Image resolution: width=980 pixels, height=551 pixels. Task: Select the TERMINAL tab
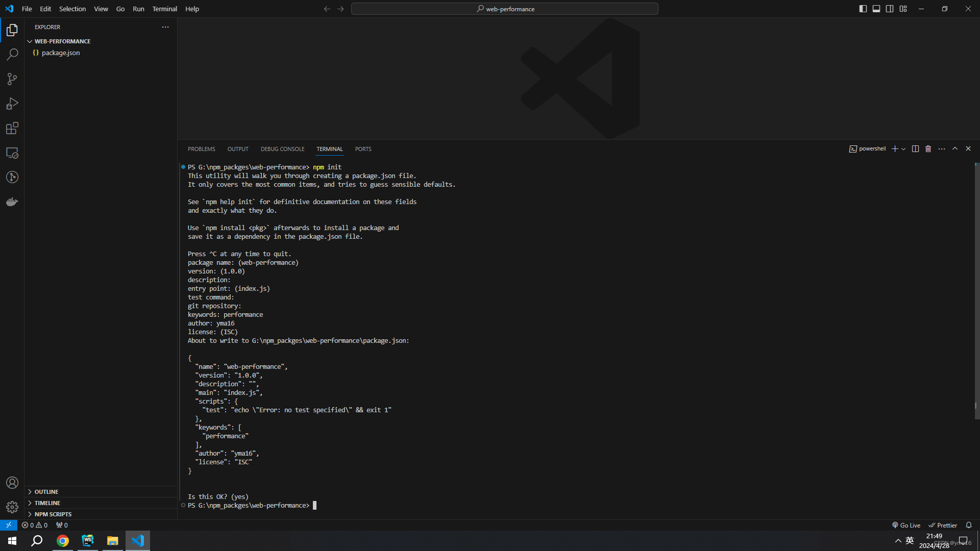330,149
